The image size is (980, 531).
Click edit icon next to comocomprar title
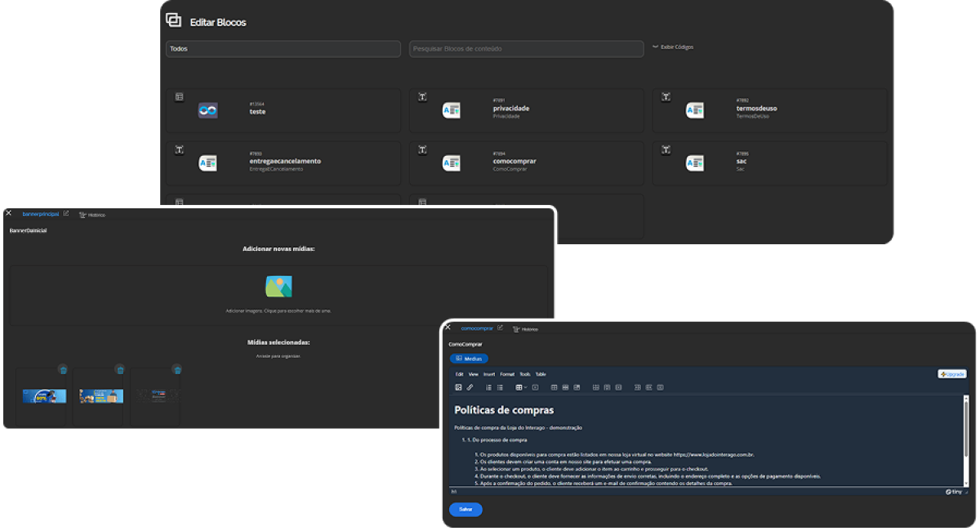(501, 328)
